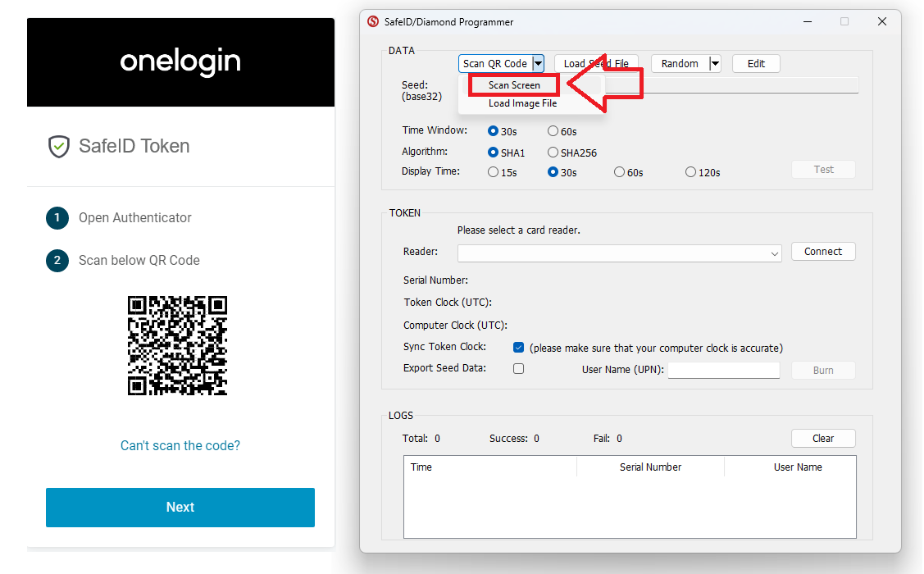
Task: Click the QR code image
Action: pyautogui.click(x=177, y=345)
